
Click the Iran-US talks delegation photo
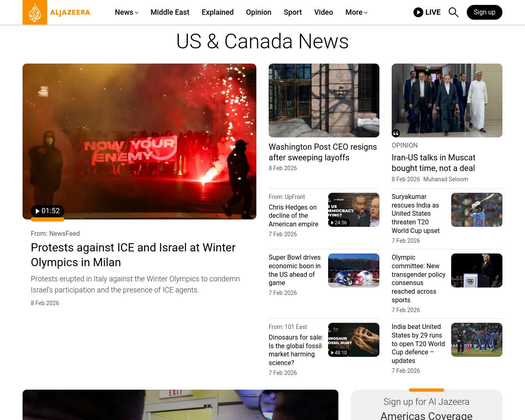click(x=447, y=100)
